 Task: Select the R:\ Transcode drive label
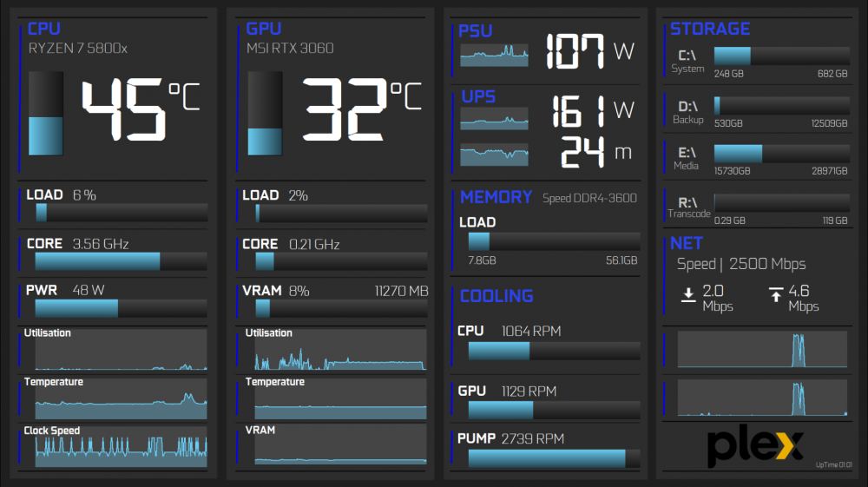coord(689,206)
